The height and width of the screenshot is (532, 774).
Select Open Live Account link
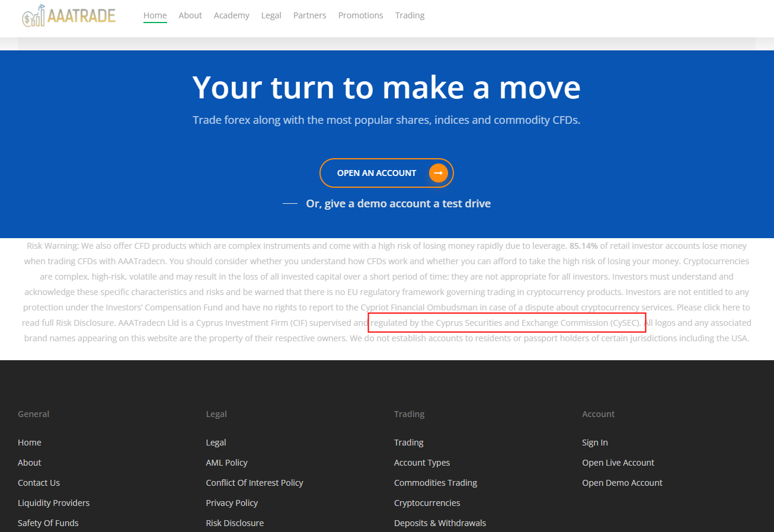(618, 463)
